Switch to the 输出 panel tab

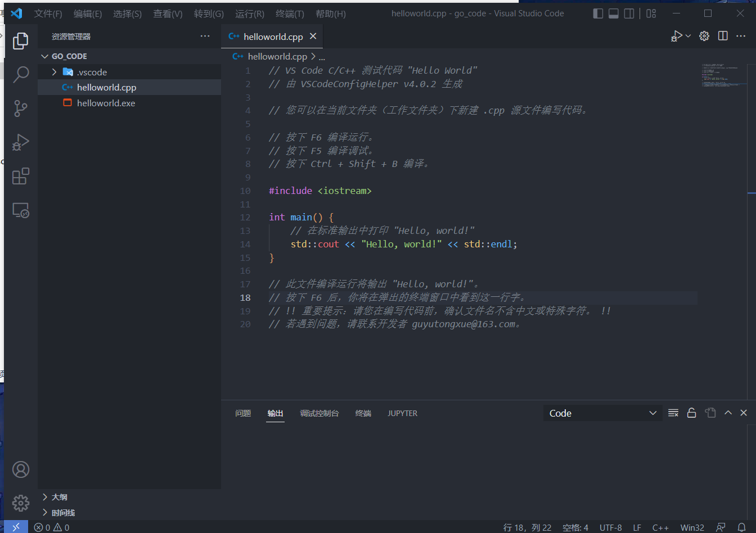[x=276, y=413]
